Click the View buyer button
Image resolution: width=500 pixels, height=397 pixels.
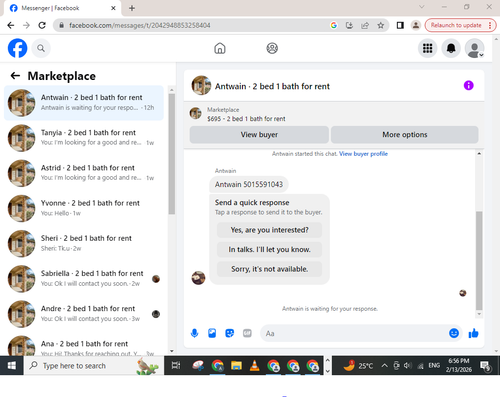[259, 135]
